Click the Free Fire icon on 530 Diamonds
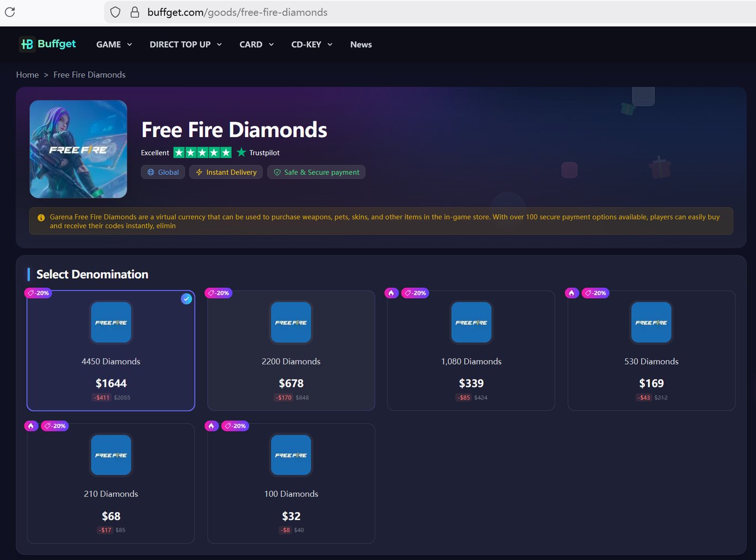The image size is (756, 560). point(651,322)
